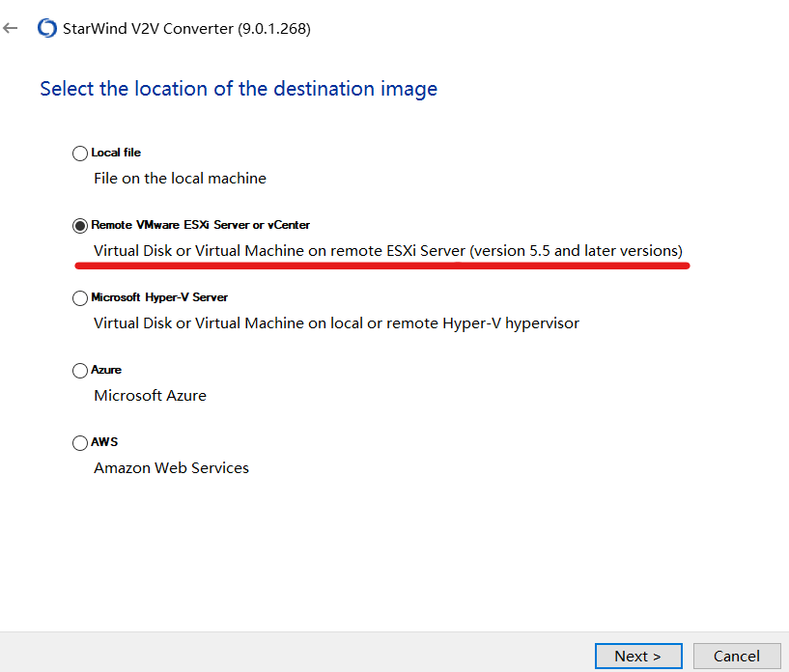The width and height of the screenshot is (789, 672).
Task: Select Remote VMware ESXi Server radio button
Action: 80,225
